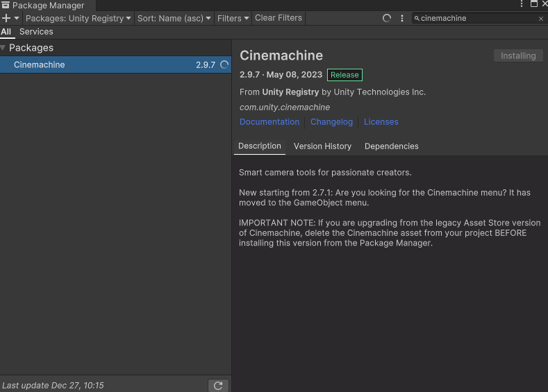Screen dimensions: 548x392
Task: Click the Cinemachine title heading
Action: point(281,56)
